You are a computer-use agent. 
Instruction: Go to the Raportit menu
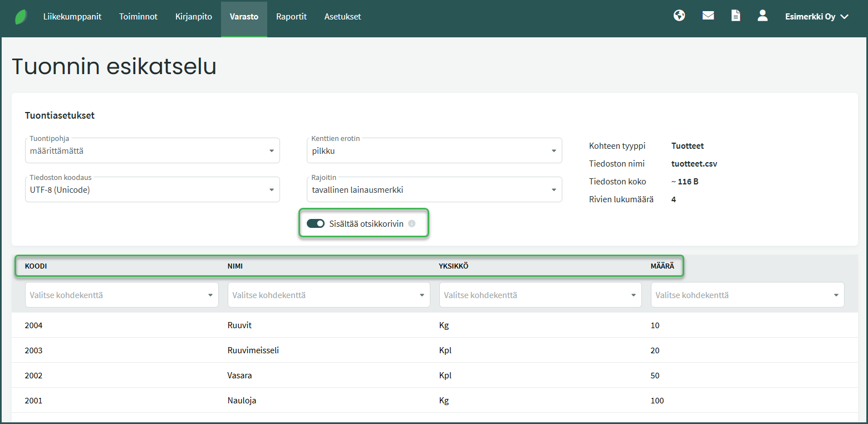[x=291, y=17]
